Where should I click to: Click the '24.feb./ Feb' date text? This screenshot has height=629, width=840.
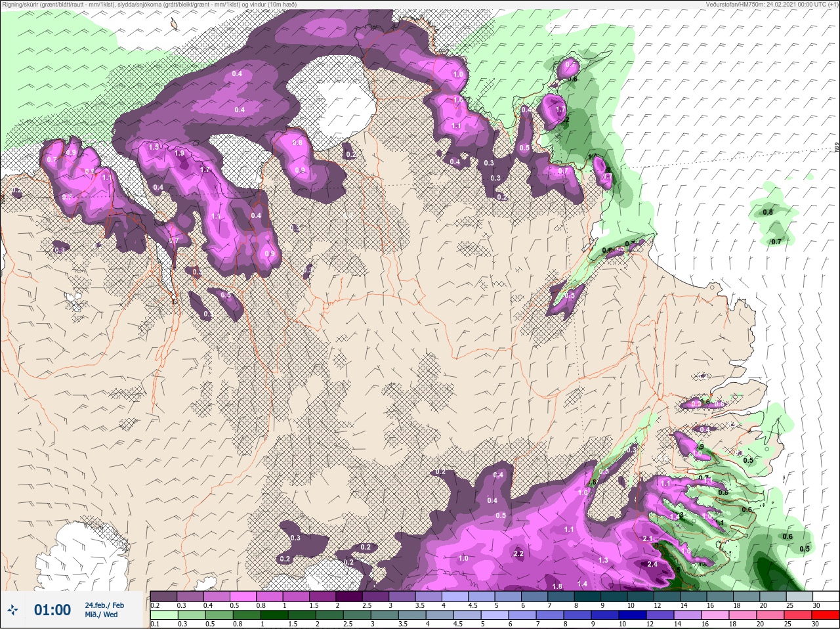pyautogui.click(x=104, y=605)
